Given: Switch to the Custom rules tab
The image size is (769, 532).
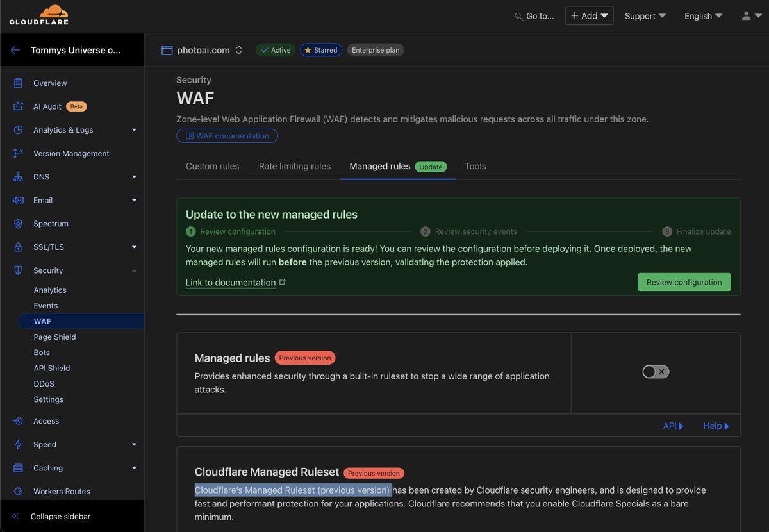Looking at the screenshot, I should click(212, 166).
